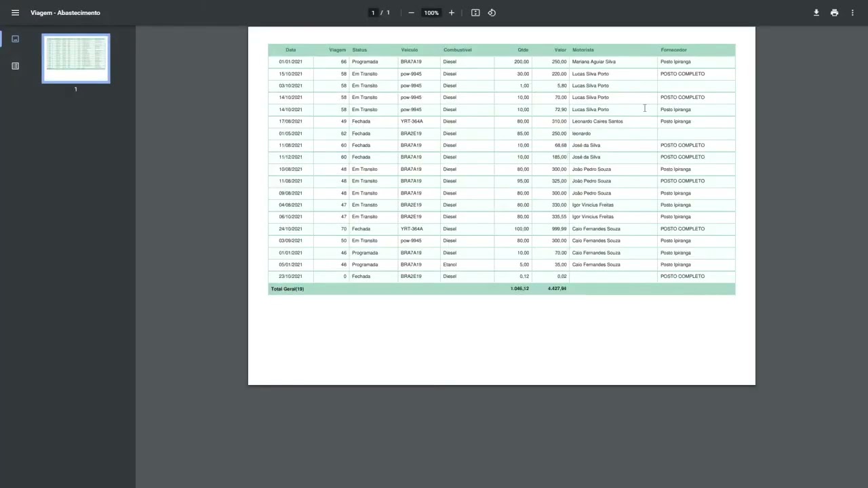Click trip number 50
This screenshot has width=868, height=488.
pyautogui.click(x=344, y=241)
